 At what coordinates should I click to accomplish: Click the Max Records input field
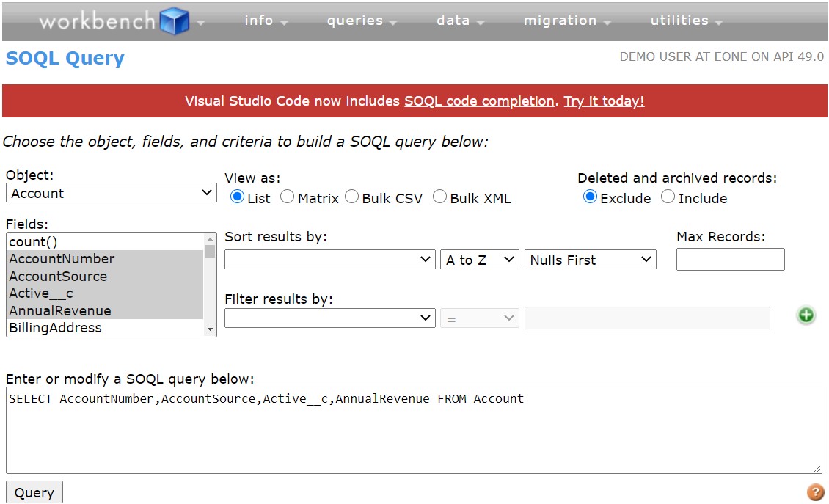point(730,260)
